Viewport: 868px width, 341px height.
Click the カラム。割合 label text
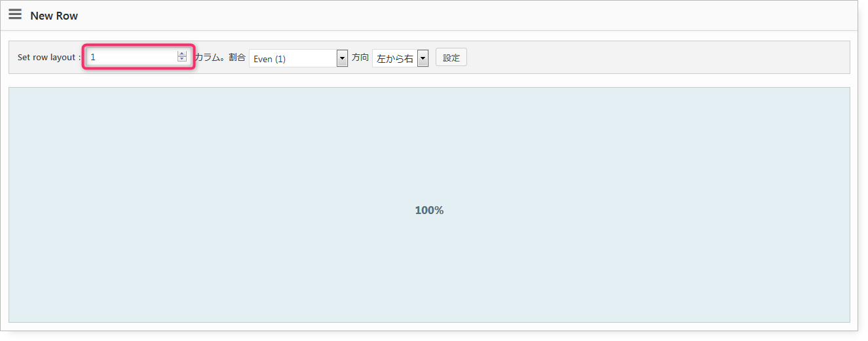(x=220, y=58)
